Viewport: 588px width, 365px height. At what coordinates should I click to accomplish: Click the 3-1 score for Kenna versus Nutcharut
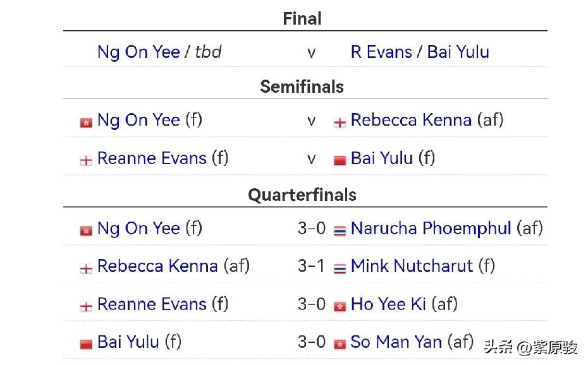click(x=312, y=266)
